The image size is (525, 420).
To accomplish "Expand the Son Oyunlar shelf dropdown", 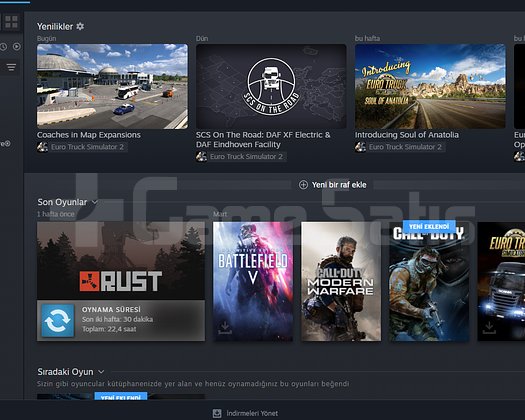I will (94, 202).
